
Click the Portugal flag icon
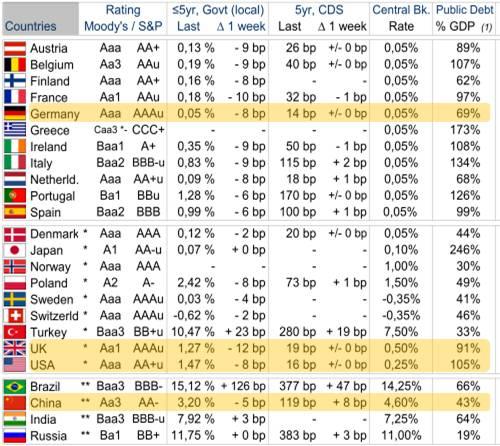[15, 196]
